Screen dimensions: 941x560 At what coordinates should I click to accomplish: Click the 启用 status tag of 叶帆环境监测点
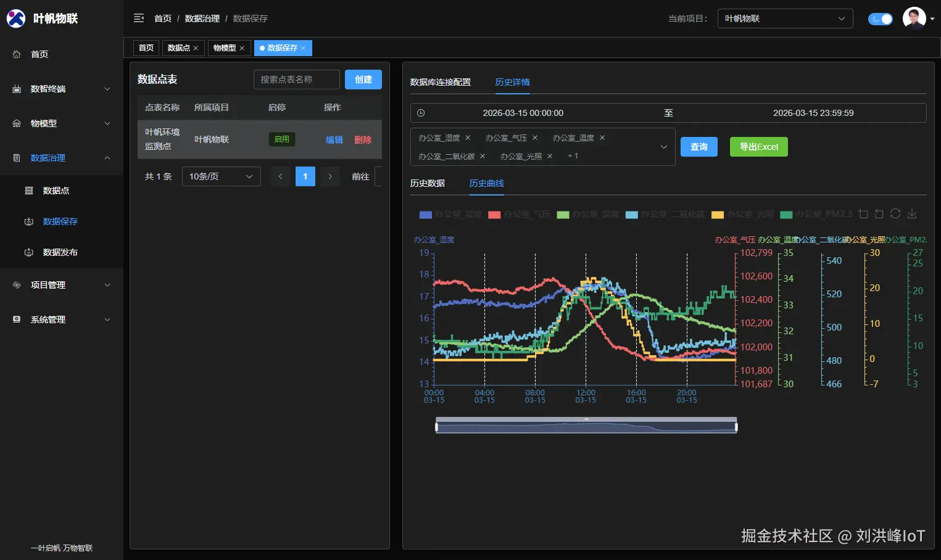[x=282, y=139]
